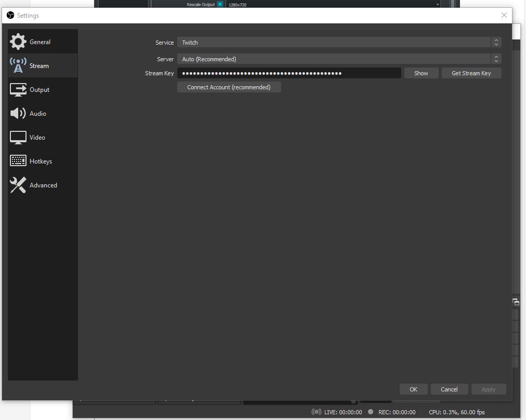Click into the Stream Key field

[289, 73]
